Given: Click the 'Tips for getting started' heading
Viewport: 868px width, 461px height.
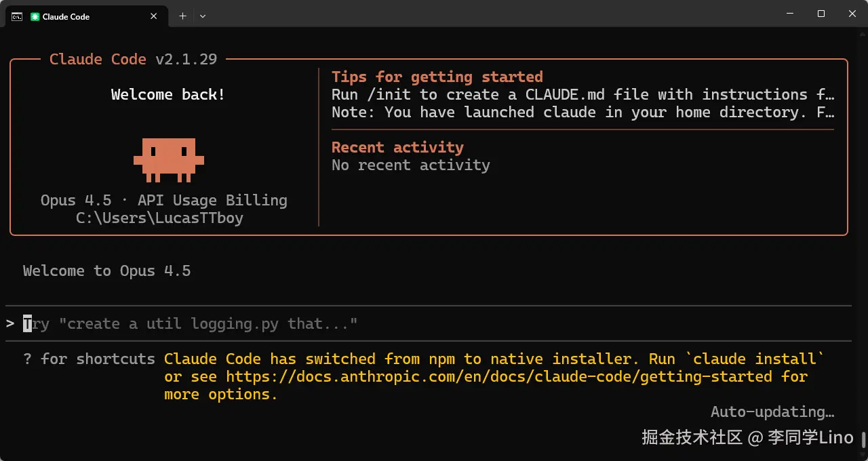Looking at the screenshot, I should (437, 77).
